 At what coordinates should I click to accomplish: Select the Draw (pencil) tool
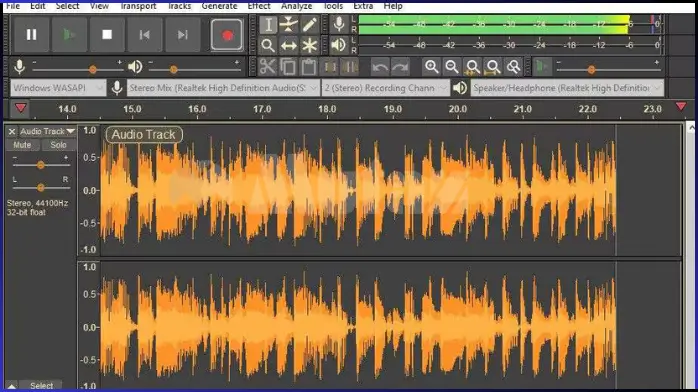click(x=309, y=24)
